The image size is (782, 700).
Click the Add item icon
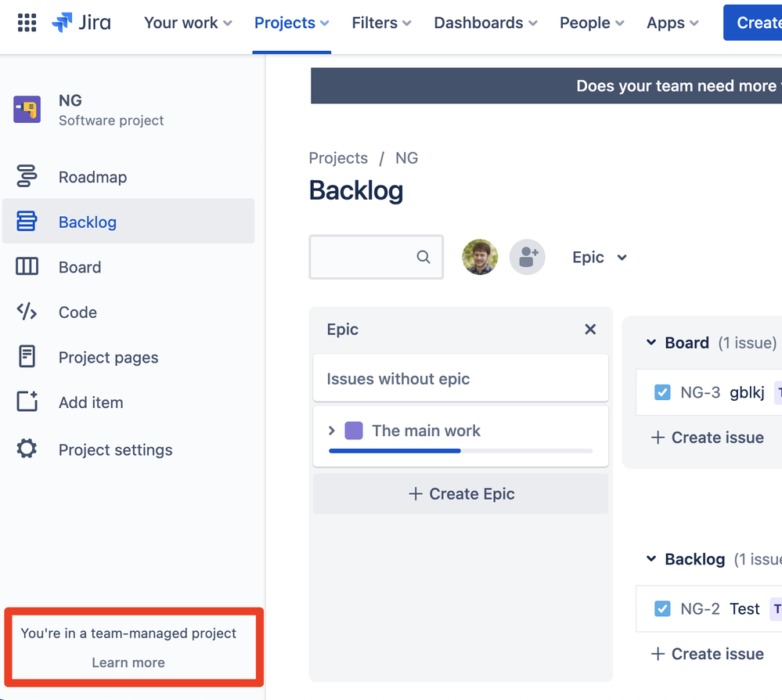point(27,401)
